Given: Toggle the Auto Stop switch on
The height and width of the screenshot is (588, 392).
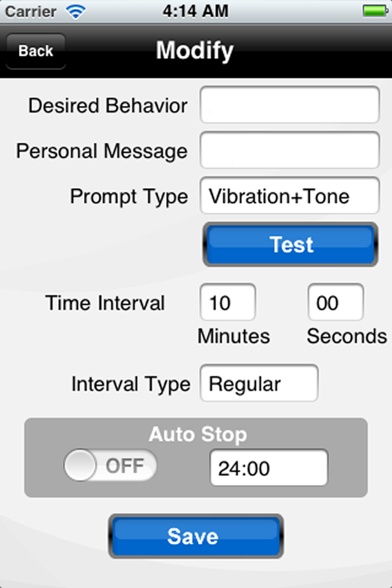Looking at the screenshot, I should [x=110, y=466].
